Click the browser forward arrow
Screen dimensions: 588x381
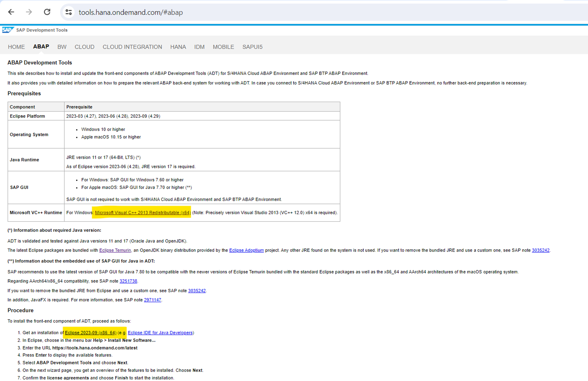click(x=29, y=12)
